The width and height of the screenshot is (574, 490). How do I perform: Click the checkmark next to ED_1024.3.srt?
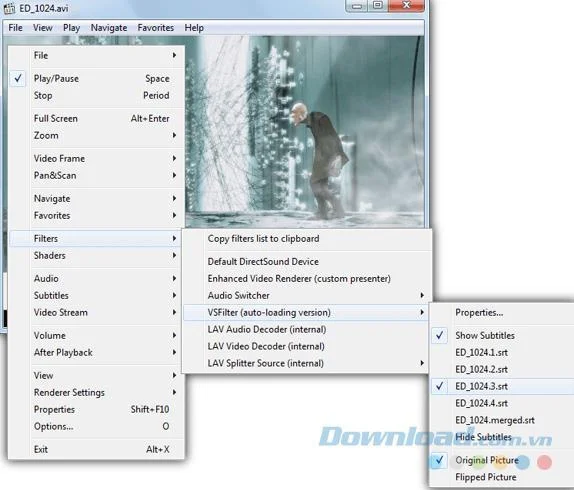click(x=440, y=386)
